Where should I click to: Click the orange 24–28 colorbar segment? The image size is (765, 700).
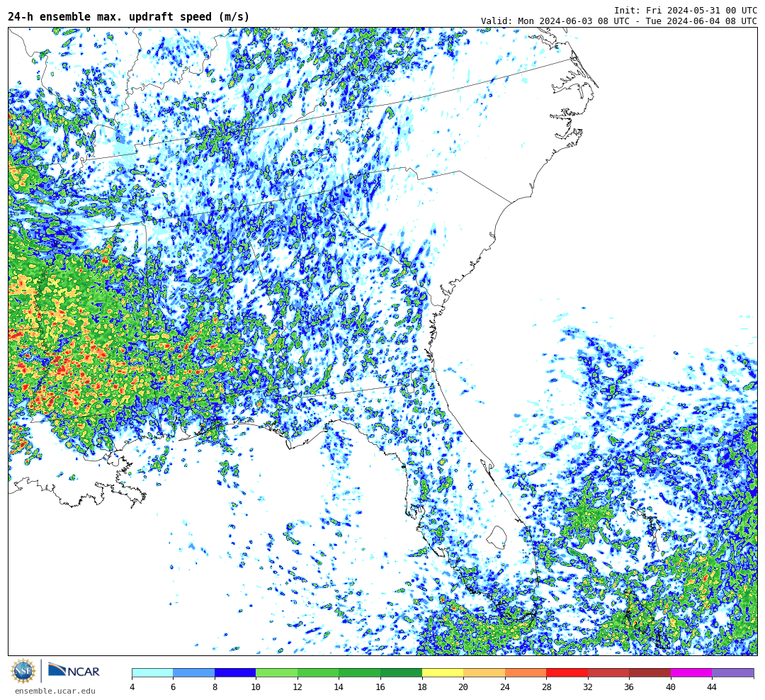click(x=526, y=672)
